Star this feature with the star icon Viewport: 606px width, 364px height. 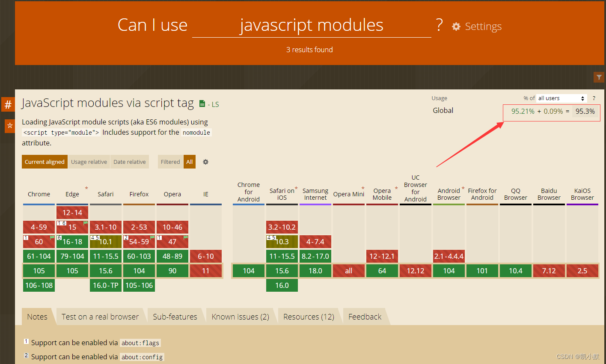point(10,126)
